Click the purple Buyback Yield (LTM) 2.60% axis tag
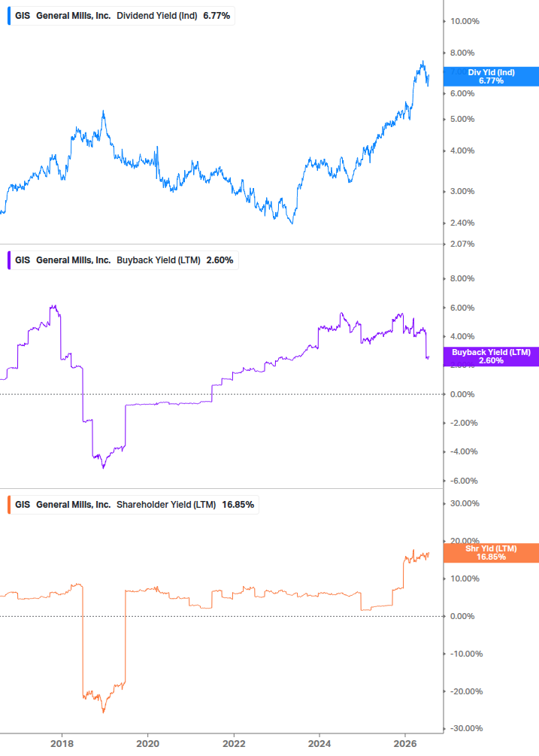The image size is (539, 756). point(491,357)
